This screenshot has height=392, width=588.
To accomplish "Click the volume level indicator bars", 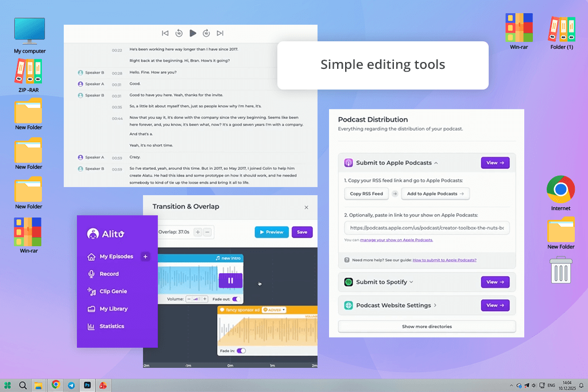I will (x=196, y=299).
